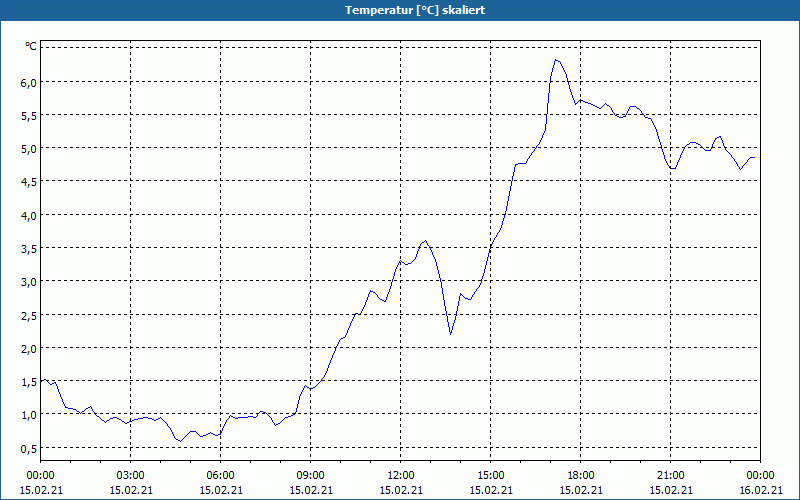Image resolution: width=800 pixels, height=500 pixels.
Task: Click the 3,5 y-axis label
Action: [x=28, y=248]
